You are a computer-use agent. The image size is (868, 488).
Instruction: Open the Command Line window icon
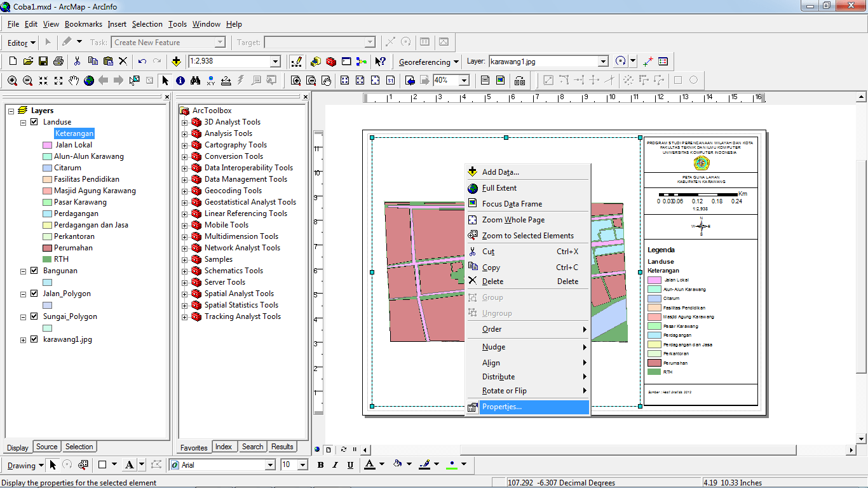click(x=346, y=62)
